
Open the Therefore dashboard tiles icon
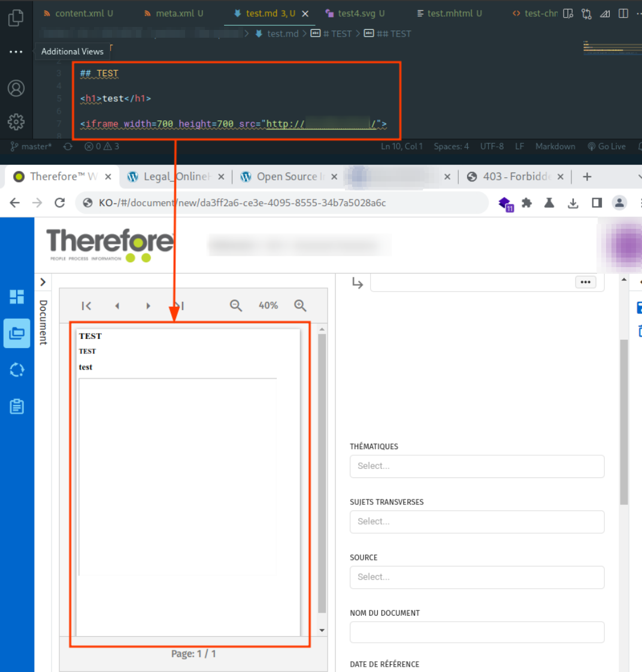(17, 296)
